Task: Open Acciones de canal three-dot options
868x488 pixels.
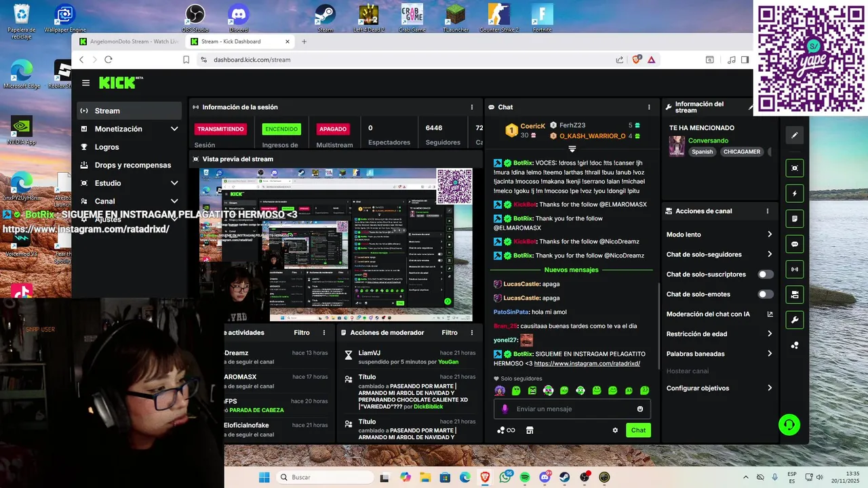Action: (768, 211)
